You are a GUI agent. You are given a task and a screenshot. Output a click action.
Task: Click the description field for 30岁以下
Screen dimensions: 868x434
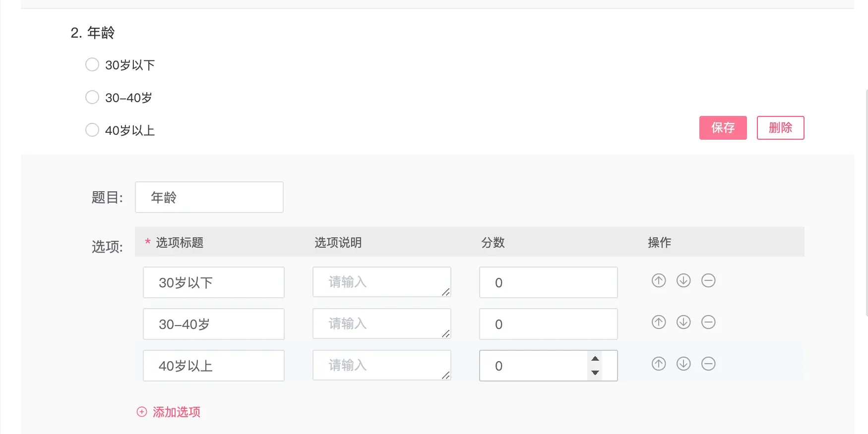(381, 282)
